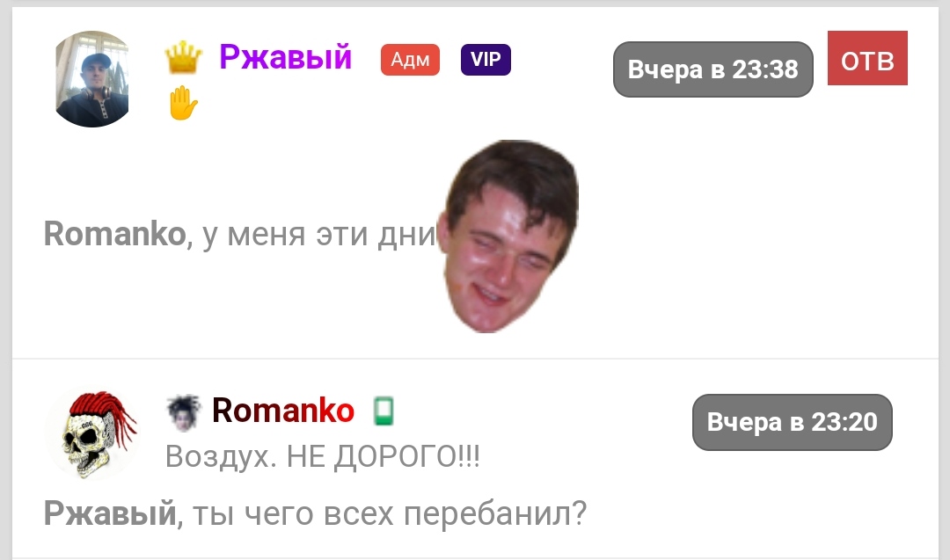Click the purple VIP badge

[x=486, y=59]
